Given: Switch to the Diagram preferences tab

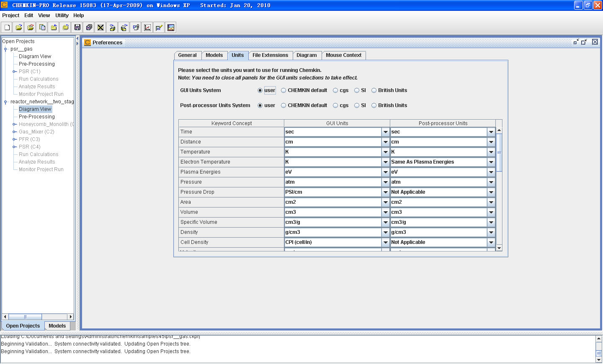Looking at the screenshot, I should (307, 55).
